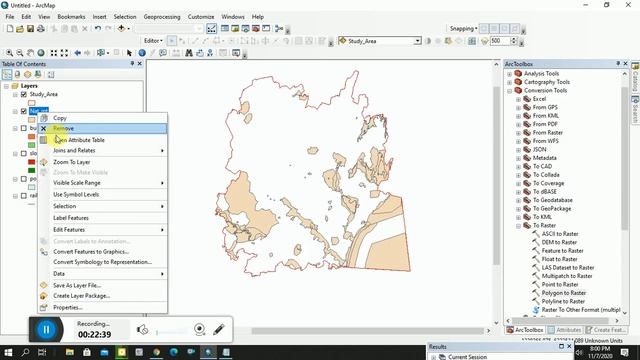This screenshot has height=360, width=640.
Task: Choose Open Attribute Table entry
Action: (x=102, y=140)
